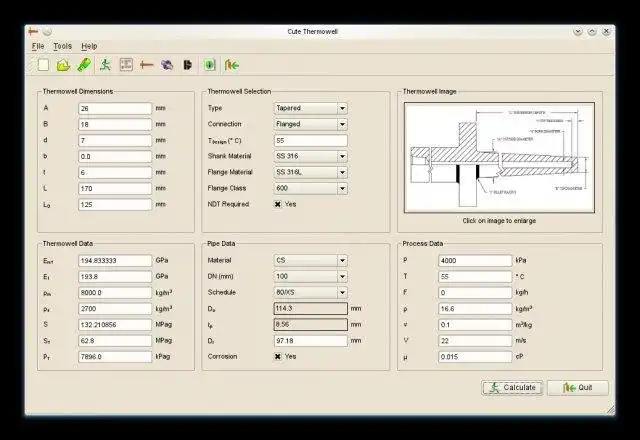
Task: Click the green Save drive toolbar icon
Action: click(84, 65)
